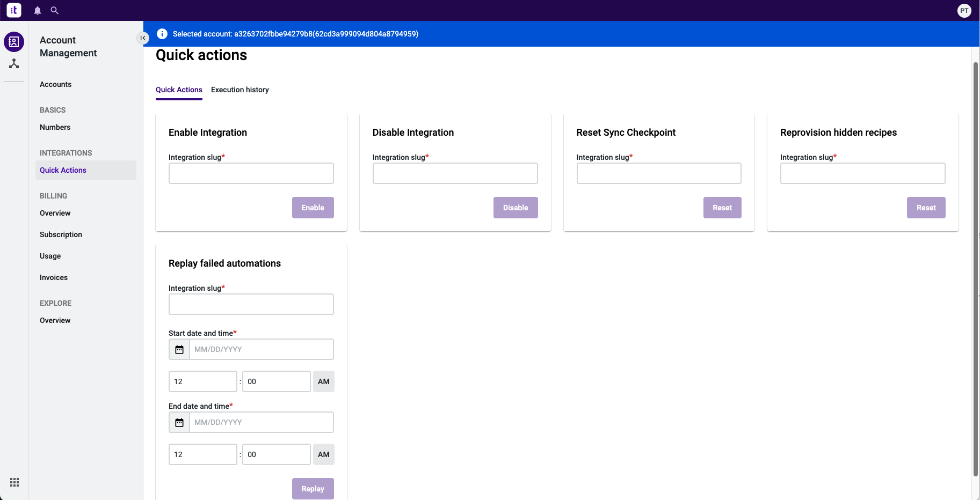The width and height of the screenshot is (980, 500).
Task: Open the Start date calendar picker
Action: click(179, 349)
